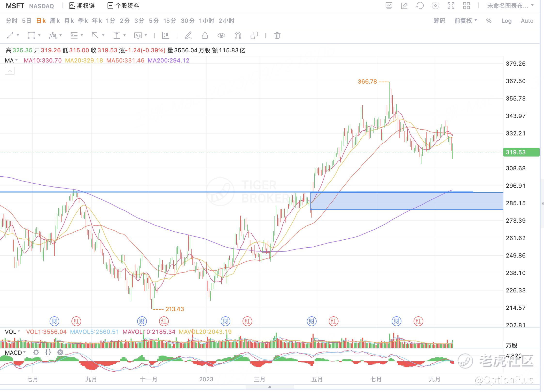
Task: Switch to 30分 timeframe
Action: click(188, 21)
